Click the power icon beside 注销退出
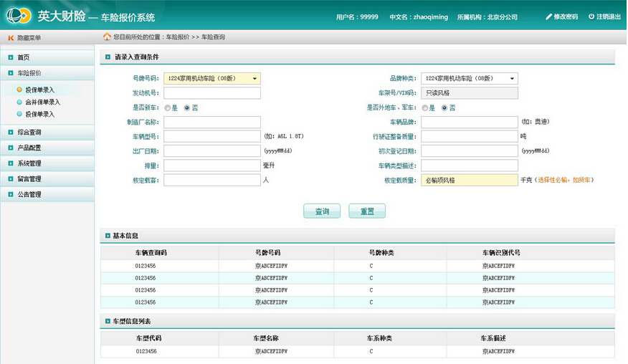 pyautogui.click(x=591, y=16)
